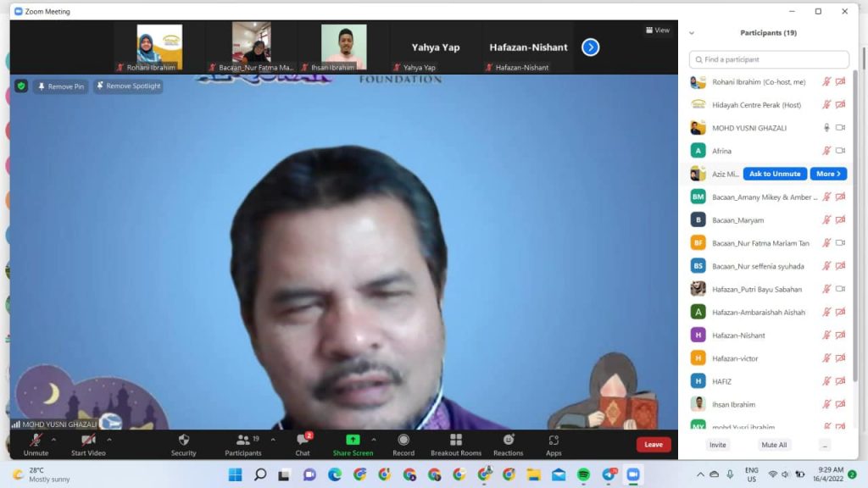Click the Participants panel scrollbar

coord(854,227)
